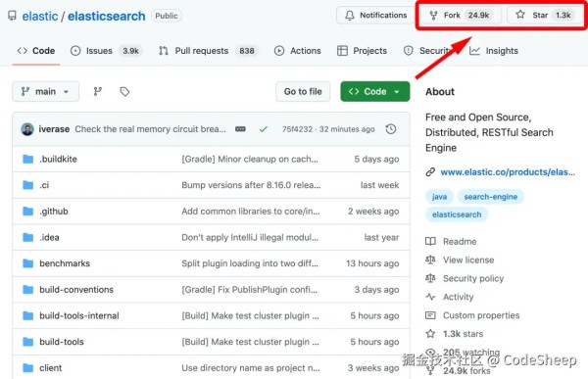The width and height of the screenshot is (588, 379).
Task: Open the benchmarks folder
Action: tap(65, 263)
